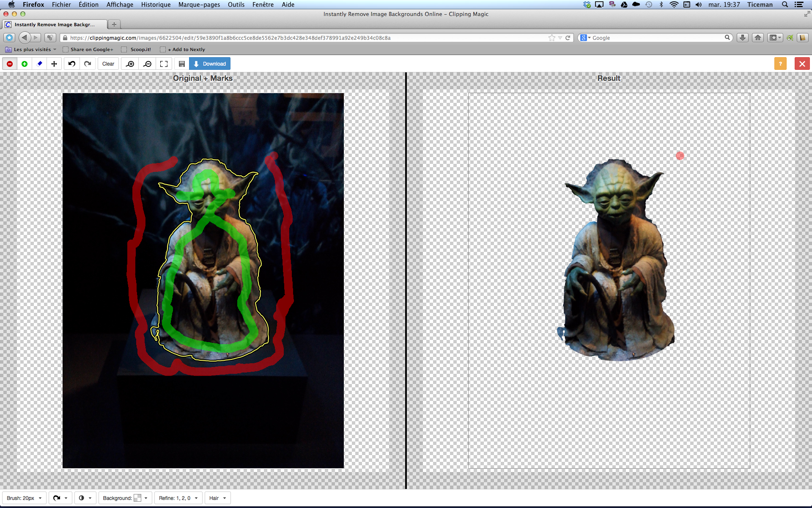
Task: Select the red remove-background marker tool
Action: click(10, 64)
